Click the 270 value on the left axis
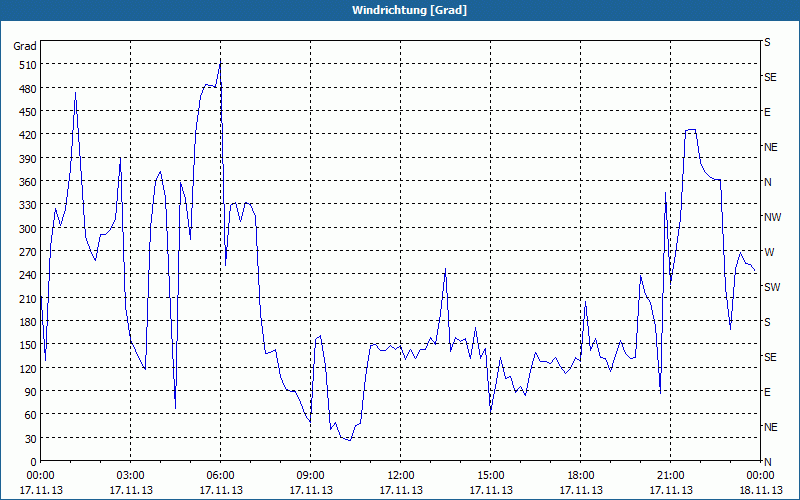Viewport: 800px width, 500px height. point(28,252)
